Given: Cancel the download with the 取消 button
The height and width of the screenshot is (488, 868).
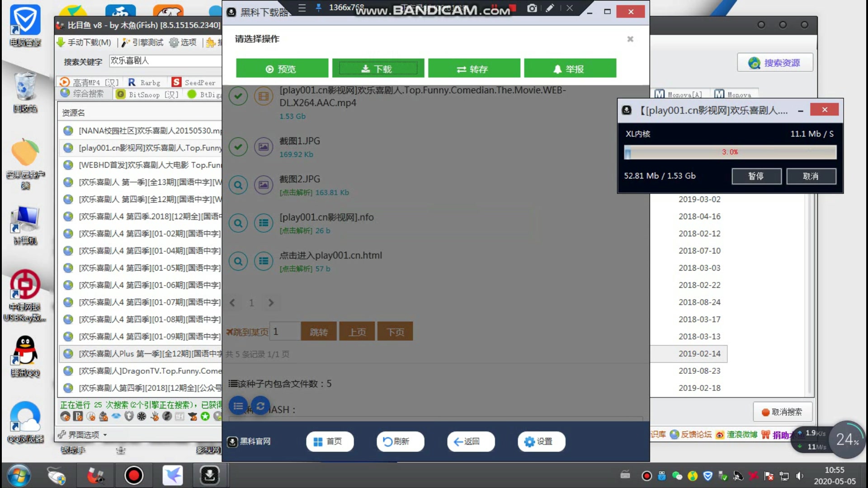Looking at the screenshot, I should pyautogui.click(x=811, y=176).
